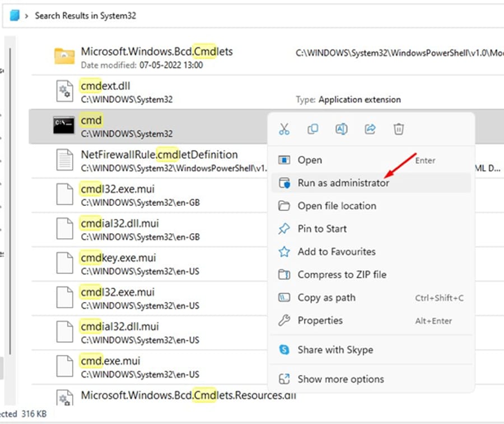The height and width of the screenshot is (424, 504).
Task: Select cmdl32.exe.mui name in en-US row
Action: (118, 292)
